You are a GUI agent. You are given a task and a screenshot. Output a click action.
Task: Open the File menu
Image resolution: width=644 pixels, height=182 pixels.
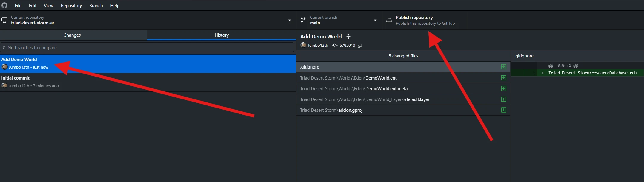click(x=18, y=5)
